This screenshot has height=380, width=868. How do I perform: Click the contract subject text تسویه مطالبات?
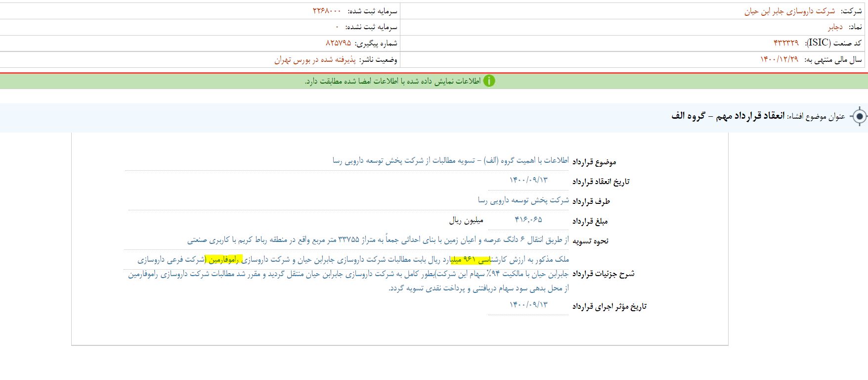pyautogui.click(x=451, y=161)
